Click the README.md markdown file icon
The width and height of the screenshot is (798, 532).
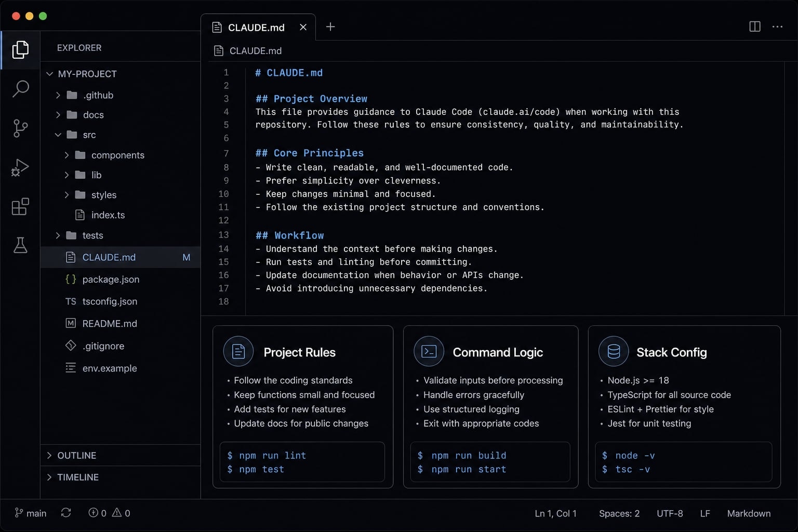[71, 323]
